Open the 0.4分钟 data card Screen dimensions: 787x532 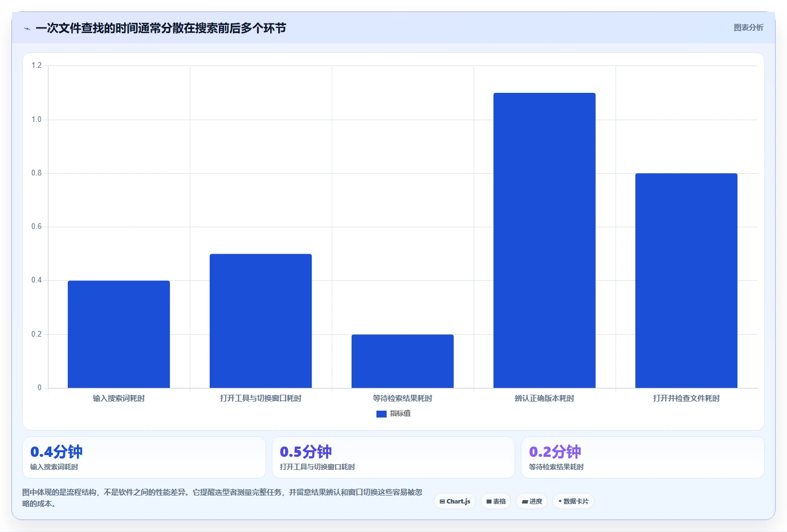(144, 457)
